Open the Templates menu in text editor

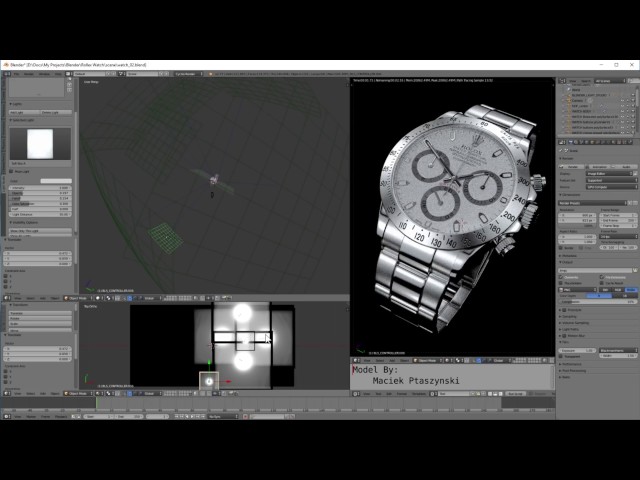418,394
